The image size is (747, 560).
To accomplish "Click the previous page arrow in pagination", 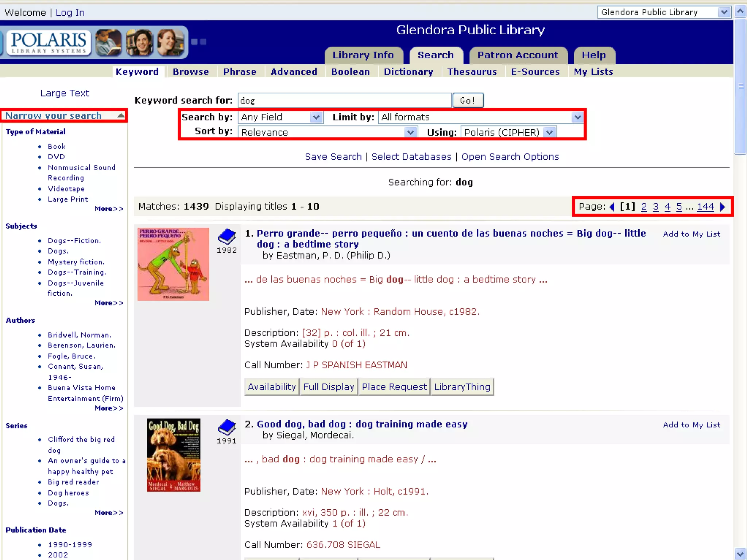I will pyautogui.click(x=612, y=207).
